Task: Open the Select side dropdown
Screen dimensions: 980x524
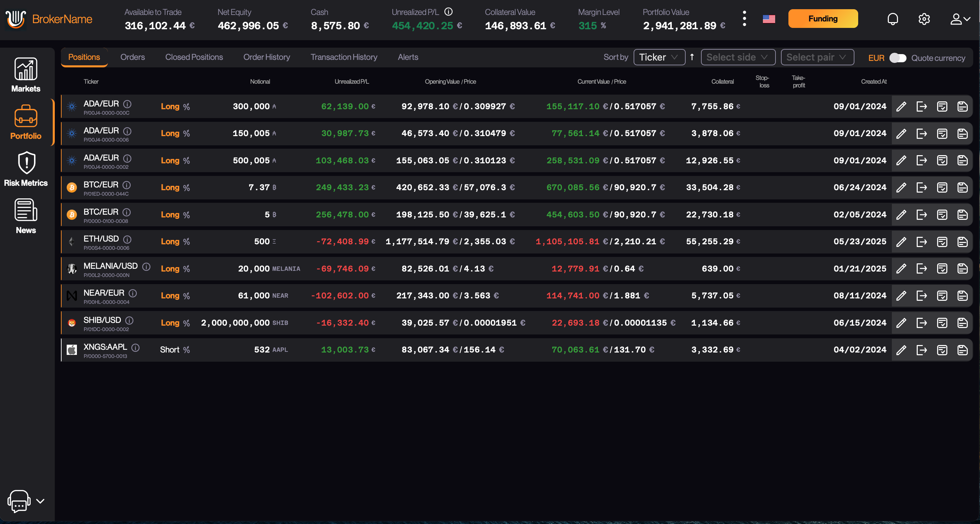Action: pyautogui.click(x=738, y=57)
